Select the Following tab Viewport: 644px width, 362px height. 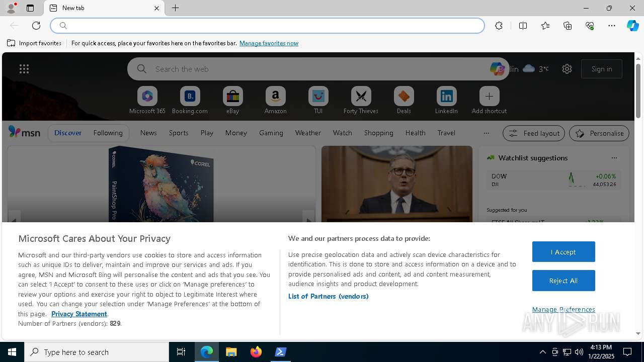(x=108, y=133)
